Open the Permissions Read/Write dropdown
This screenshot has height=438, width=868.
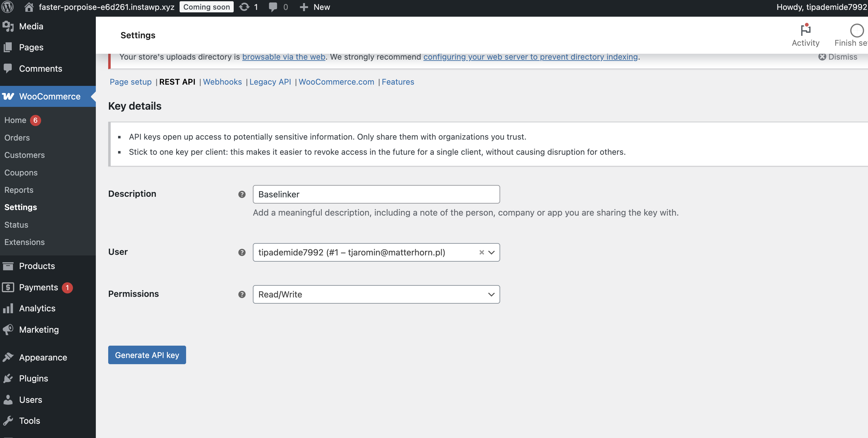click(377, 294)
